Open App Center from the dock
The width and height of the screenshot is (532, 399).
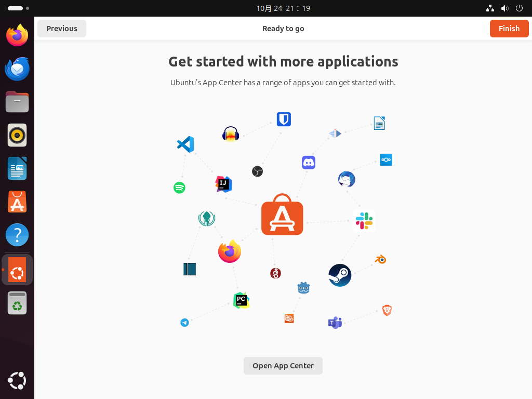pyautogui.click(x=17, y=202)
